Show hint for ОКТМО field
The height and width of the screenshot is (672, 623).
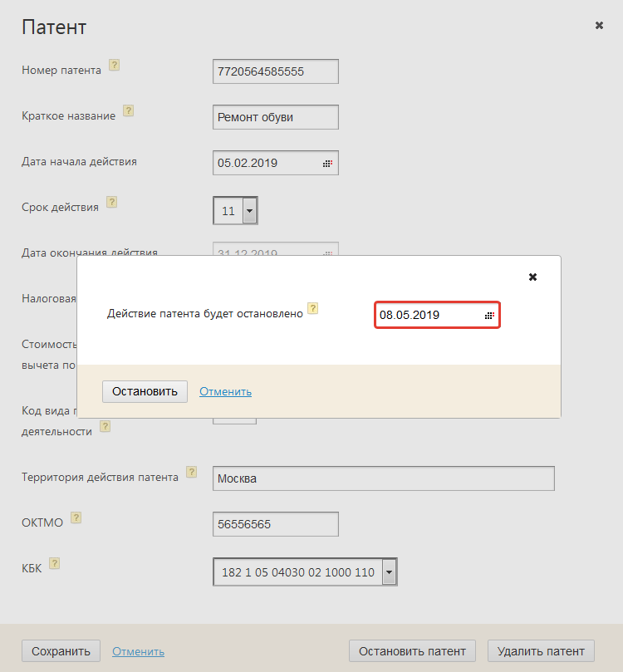76,517
